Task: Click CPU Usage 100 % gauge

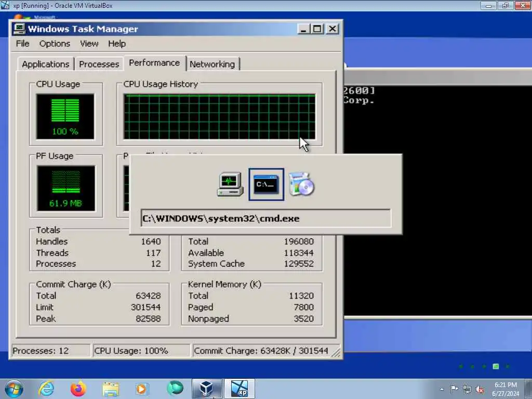Action: [65, 116]
